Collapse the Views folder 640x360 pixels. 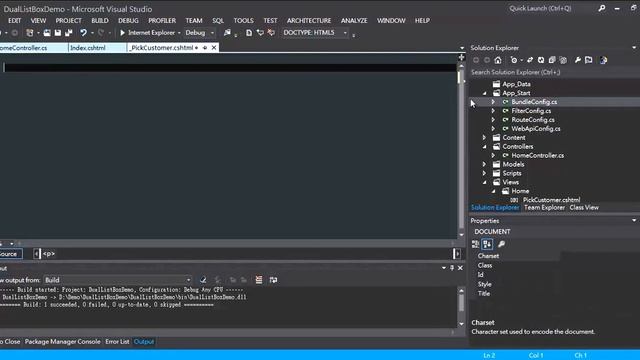(x=484, y=182)
